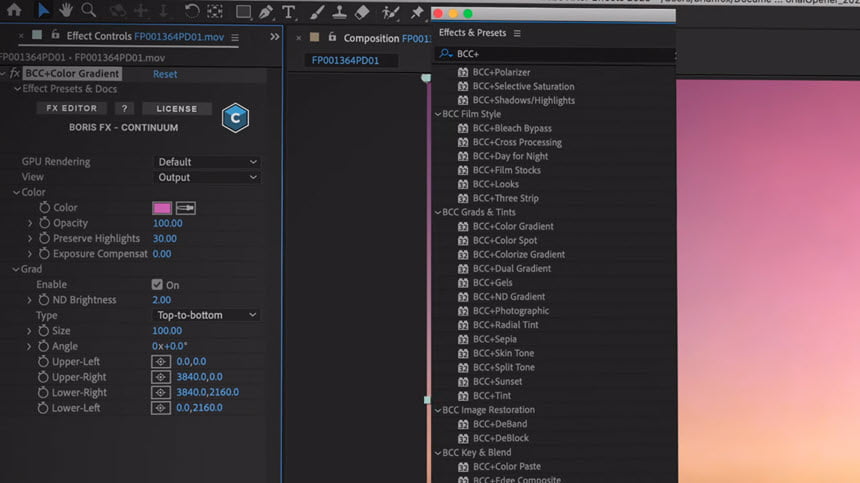
Task: Toggle the Upper-Left stopwatch
Action: [x=43, y=361]
